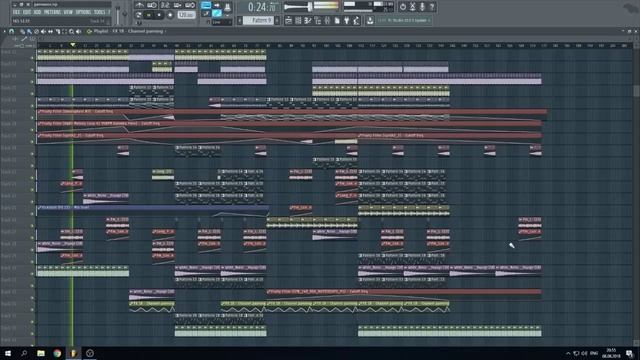The width and height of the screenshot is (640, 360).
Task: Open the VIEW menu
Action: click(x=68, y=12)
